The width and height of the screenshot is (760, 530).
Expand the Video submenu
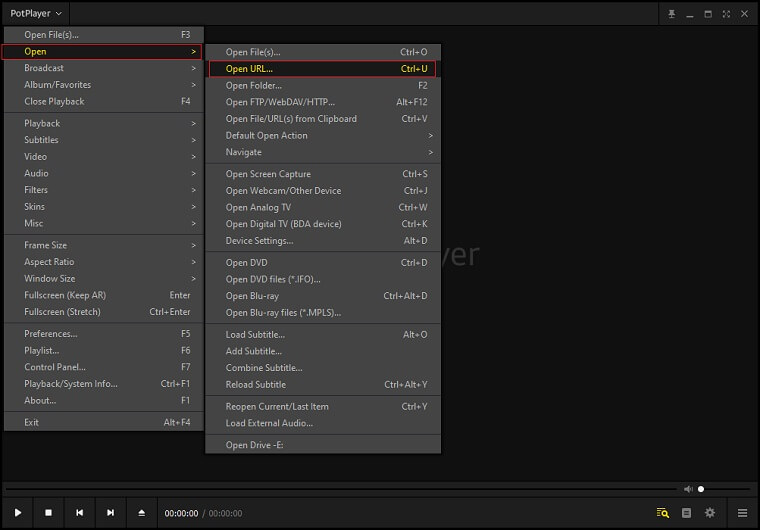pos(104,157)
